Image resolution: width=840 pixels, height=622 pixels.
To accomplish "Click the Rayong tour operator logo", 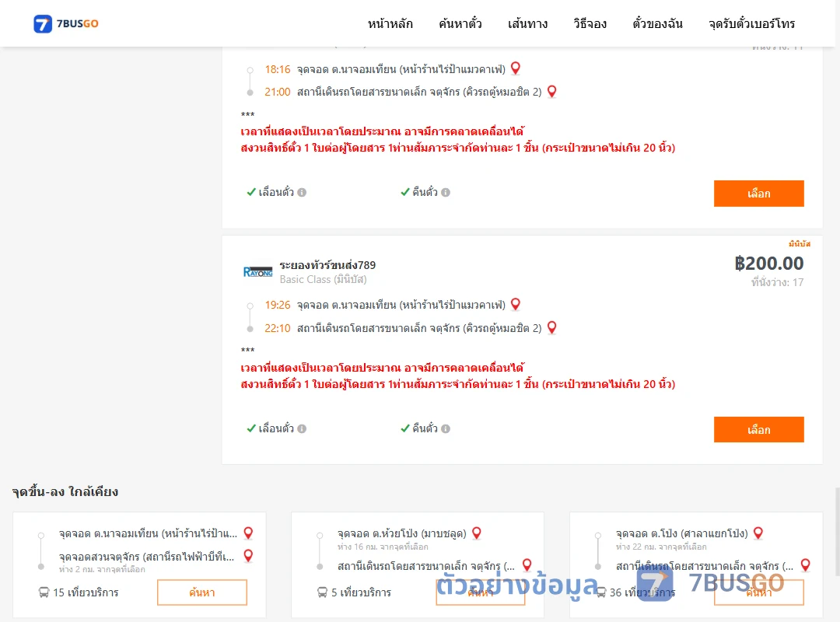I will point(257,272).
